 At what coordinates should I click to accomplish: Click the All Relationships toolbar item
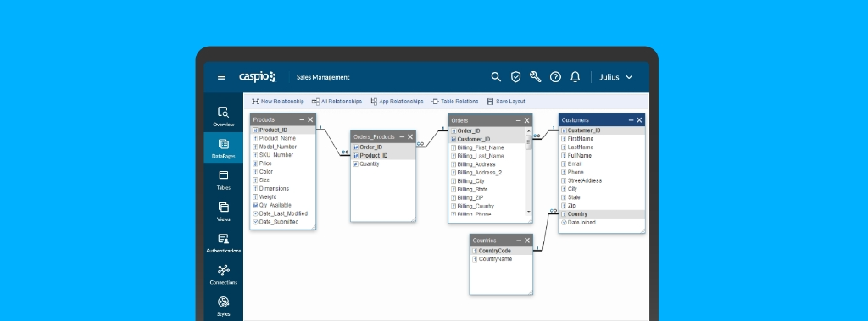pos(337,102)
